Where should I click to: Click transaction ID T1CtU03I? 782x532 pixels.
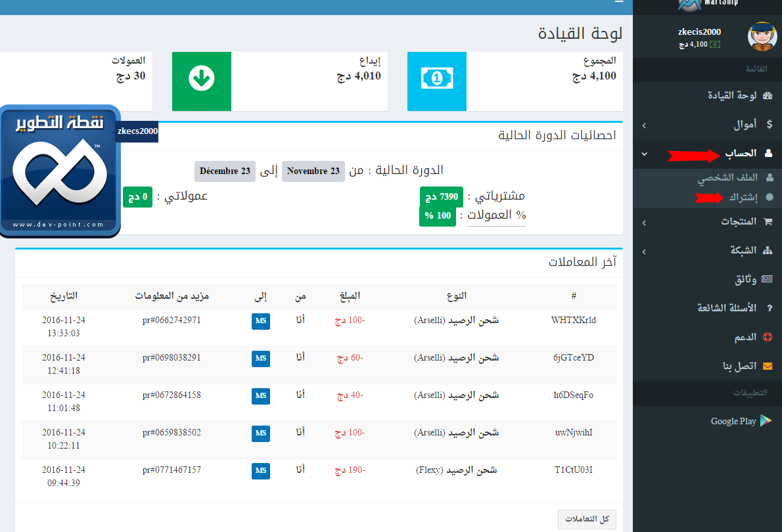pyautogui.click(x=574, y=470)
